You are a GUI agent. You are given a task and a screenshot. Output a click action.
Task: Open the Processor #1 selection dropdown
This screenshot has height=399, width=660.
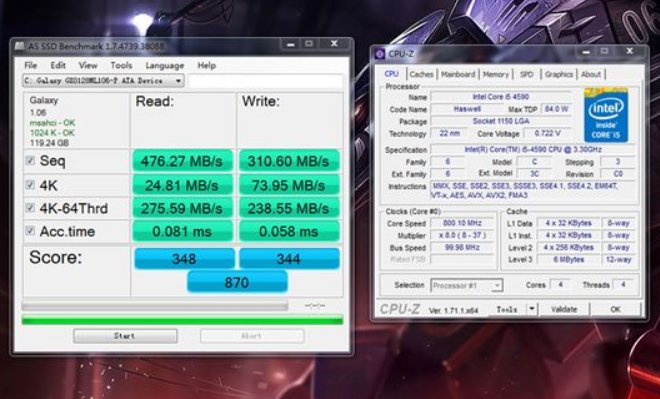(466, 285)
